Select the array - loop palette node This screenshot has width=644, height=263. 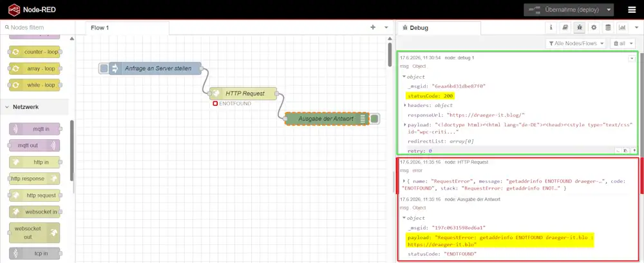35,68
